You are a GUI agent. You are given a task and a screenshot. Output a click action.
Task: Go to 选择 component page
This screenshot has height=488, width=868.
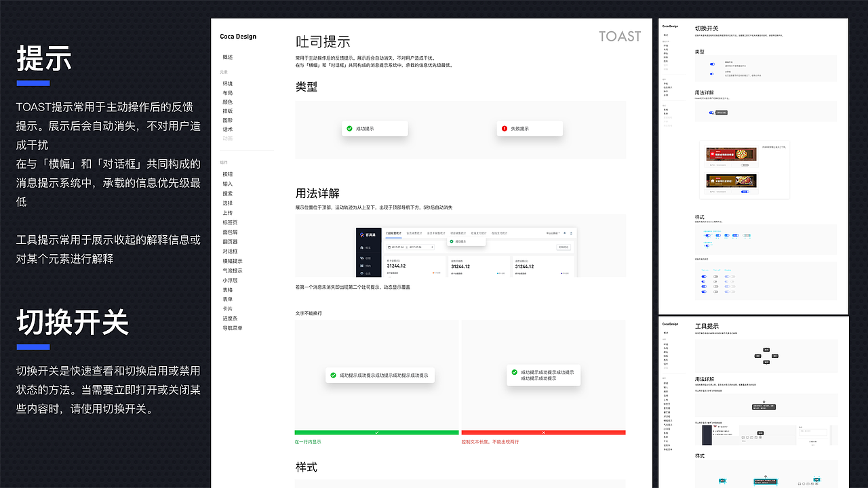tap(227, 203)
